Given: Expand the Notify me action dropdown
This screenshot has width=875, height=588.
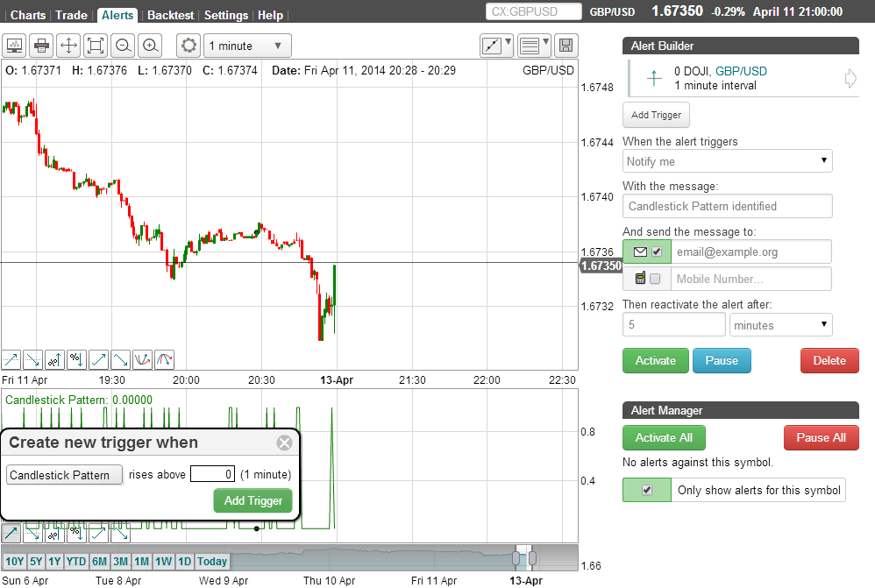Looking at the screenshot, I should pos(727,161).
